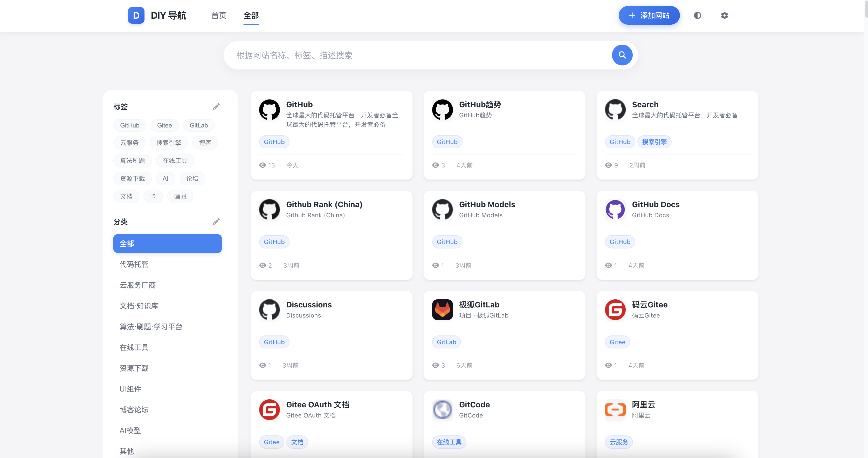
Task: Select the 在线工具 category in sidebar
Action: (x=167, y=347)
